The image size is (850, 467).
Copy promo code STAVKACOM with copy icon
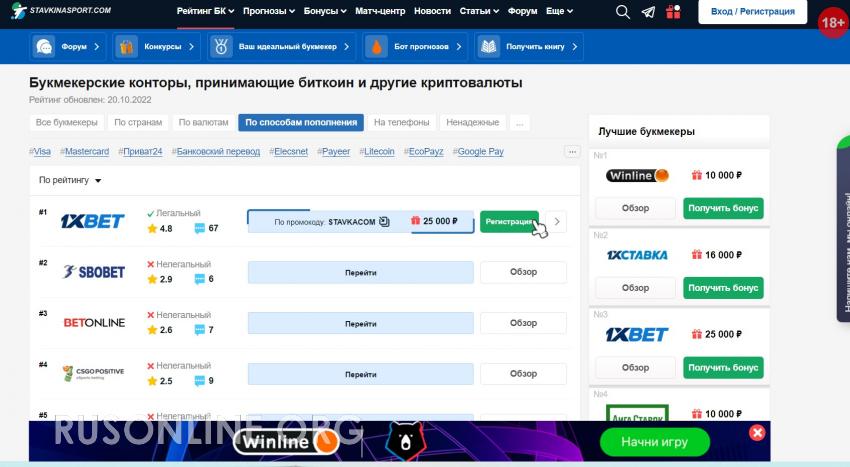[x=384, y=221]
